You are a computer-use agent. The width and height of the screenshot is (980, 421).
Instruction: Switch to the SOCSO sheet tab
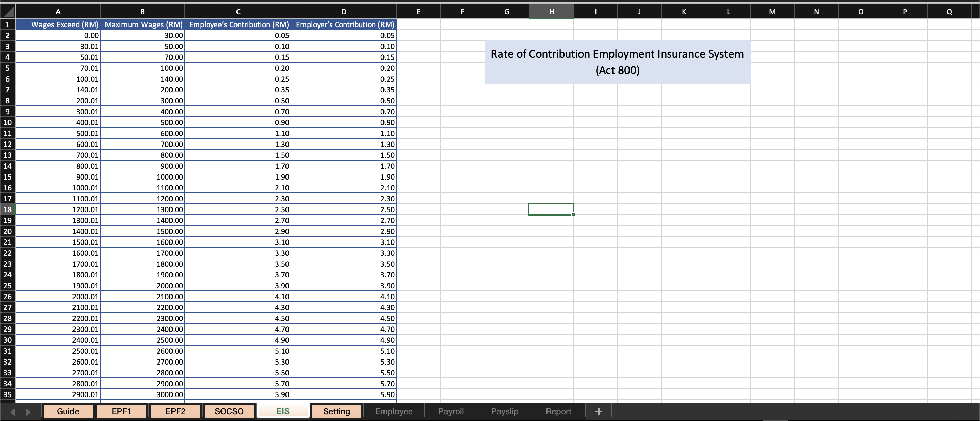tap(229, 411)
